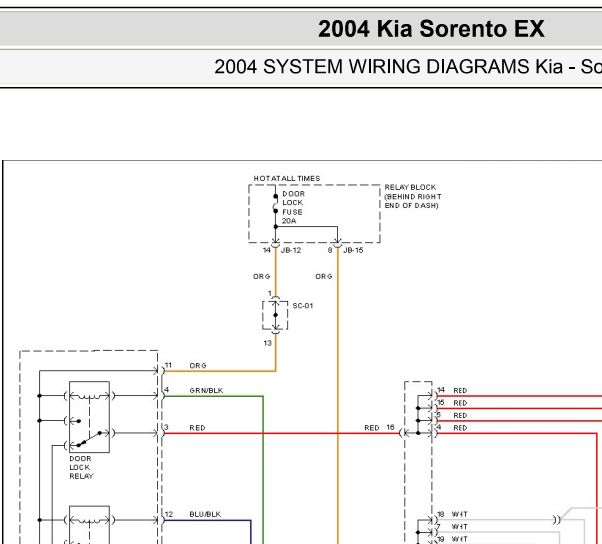This screenshot has height=544, width=602.
Task: Click pin number 13 below SC-01
Action: pos(268,343)
